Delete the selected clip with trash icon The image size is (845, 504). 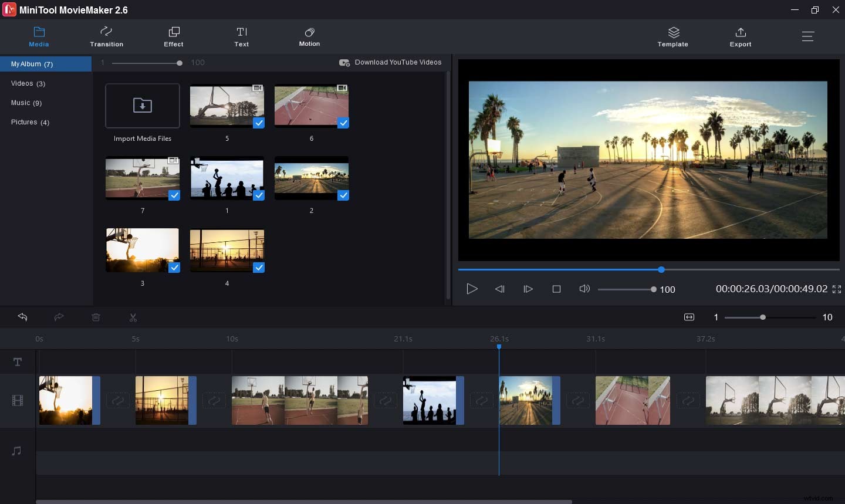pos(96,317)
